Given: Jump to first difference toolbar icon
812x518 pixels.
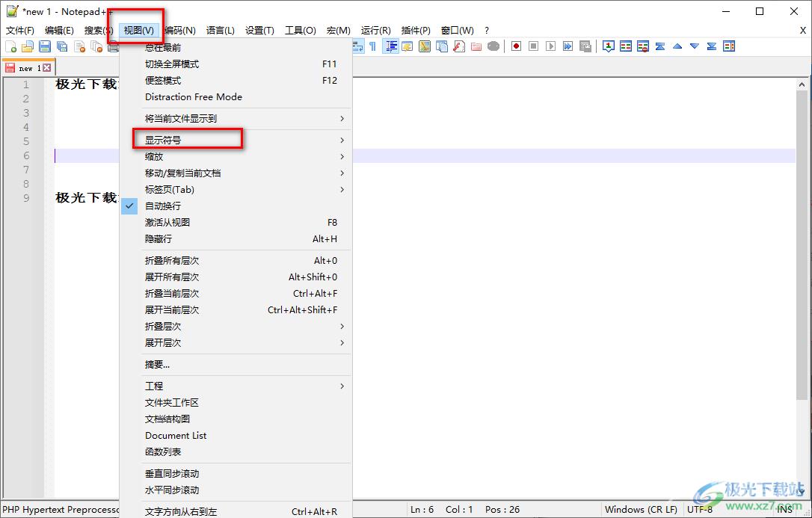Looking at the screenshot, I should (x=659, y=46).
